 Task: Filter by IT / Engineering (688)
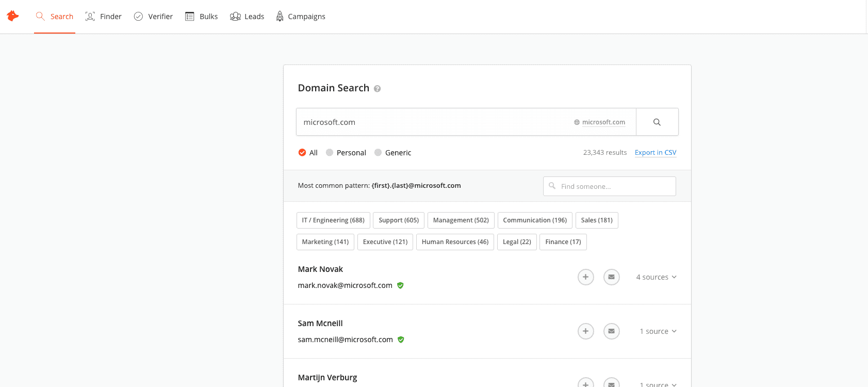[x=333, y=220]
